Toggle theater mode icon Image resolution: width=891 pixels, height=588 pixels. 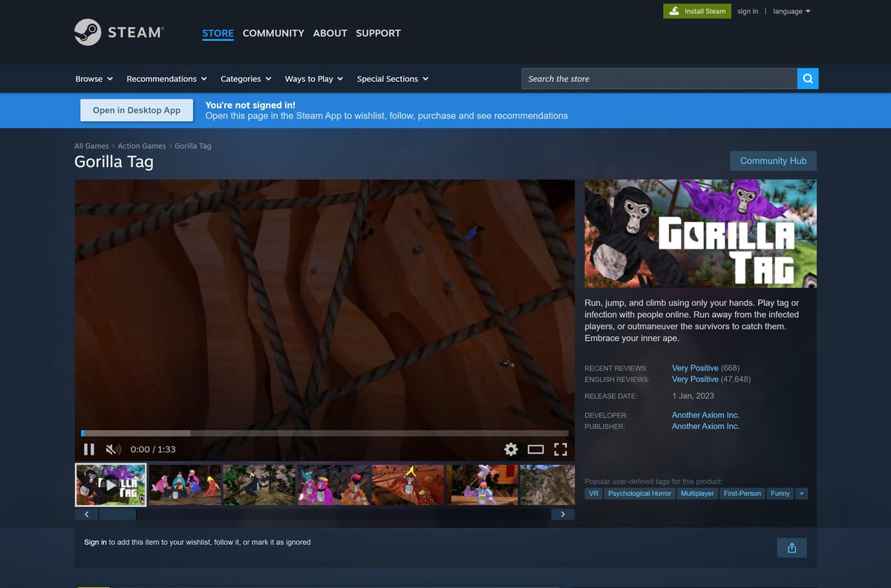click(x=536, y=449)
